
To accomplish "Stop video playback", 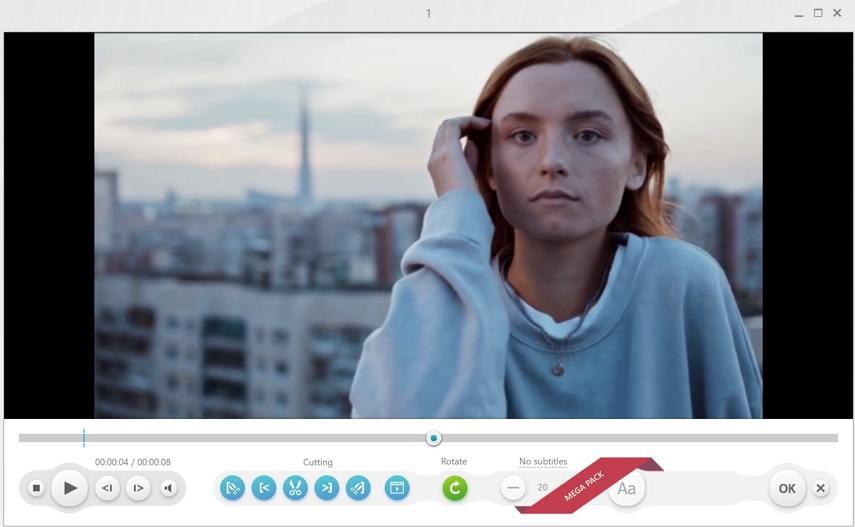I will tap(36, 488).
